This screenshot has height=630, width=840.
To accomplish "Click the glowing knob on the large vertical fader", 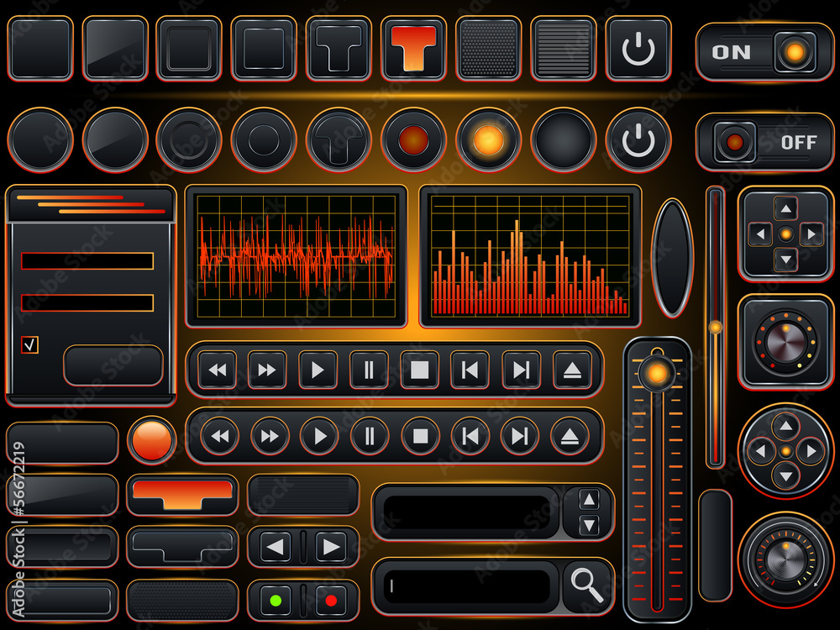I will pyautogui.click(x=658, y=373).
